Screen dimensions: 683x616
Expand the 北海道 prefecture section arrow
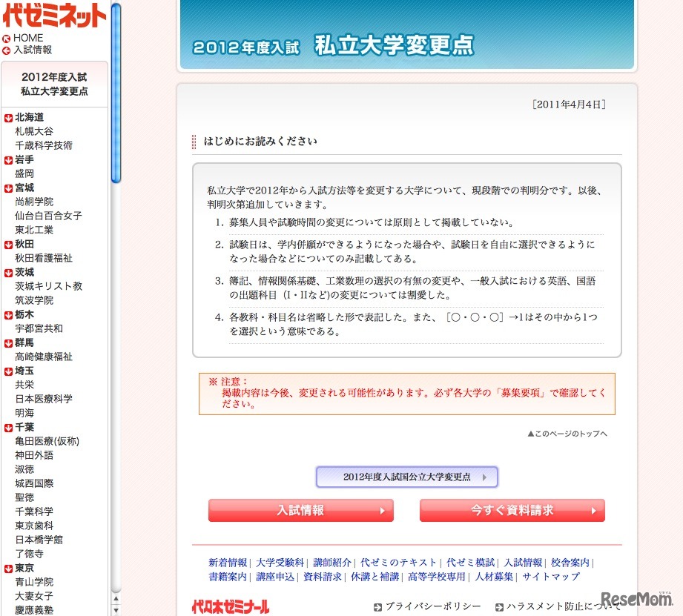click(x=9, y=116)
